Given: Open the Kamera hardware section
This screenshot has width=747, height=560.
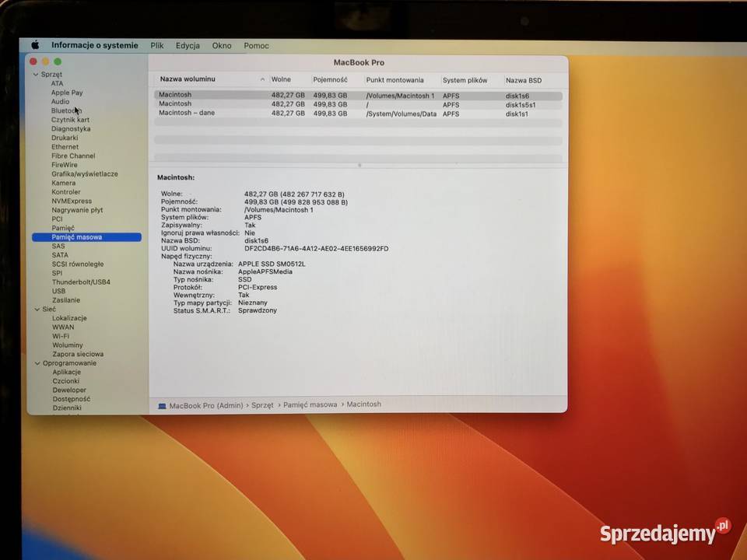Looking at the screenshot, I should pyautogui.click(x=62, y=183).
